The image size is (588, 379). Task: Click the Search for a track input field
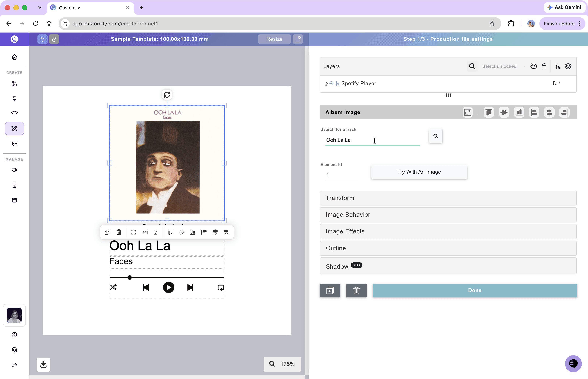[x=373, y=140]
